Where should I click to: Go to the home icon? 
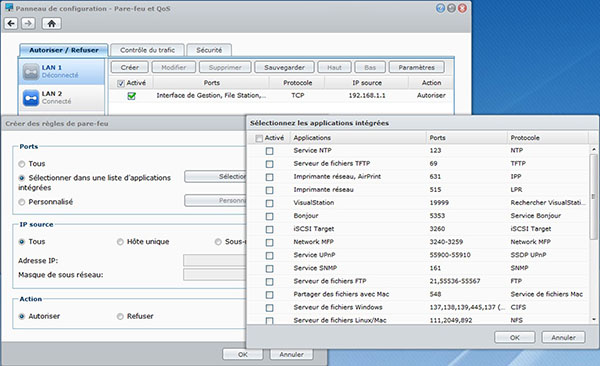coord(52,24)
